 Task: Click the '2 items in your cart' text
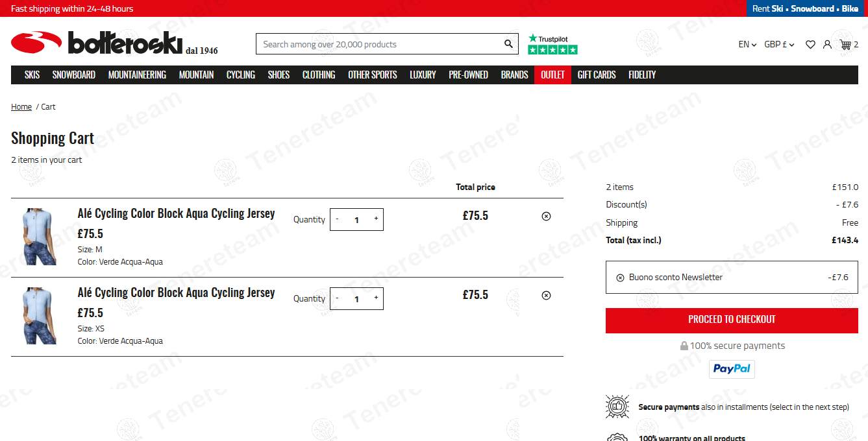coord(47,160)
